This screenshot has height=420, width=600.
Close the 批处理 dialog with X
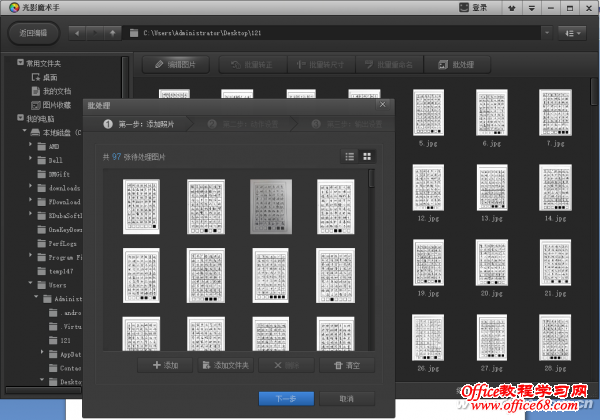tap(381, 103)
